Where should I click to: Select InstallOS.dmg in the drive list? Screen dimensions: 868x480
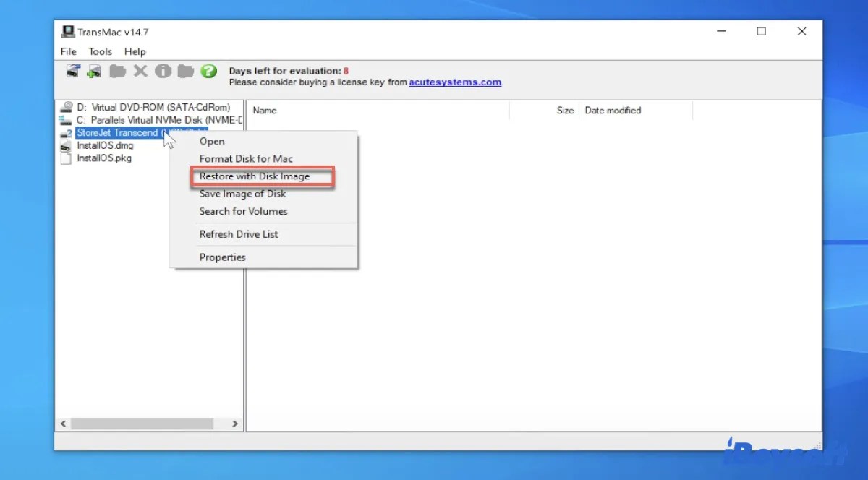point(106,145)
